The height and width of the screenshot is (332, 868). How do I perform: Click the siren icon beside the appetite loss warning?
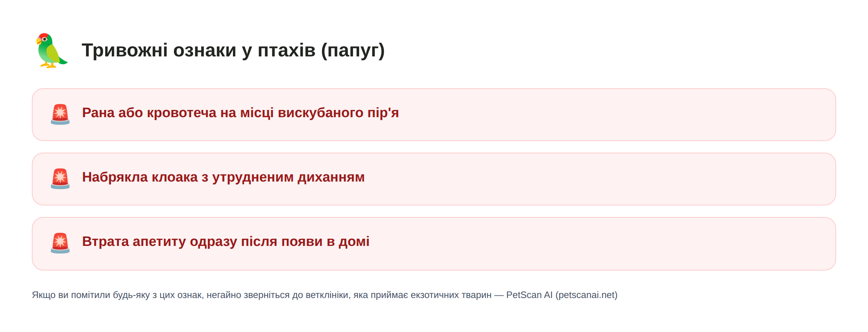tap(60, 243)
